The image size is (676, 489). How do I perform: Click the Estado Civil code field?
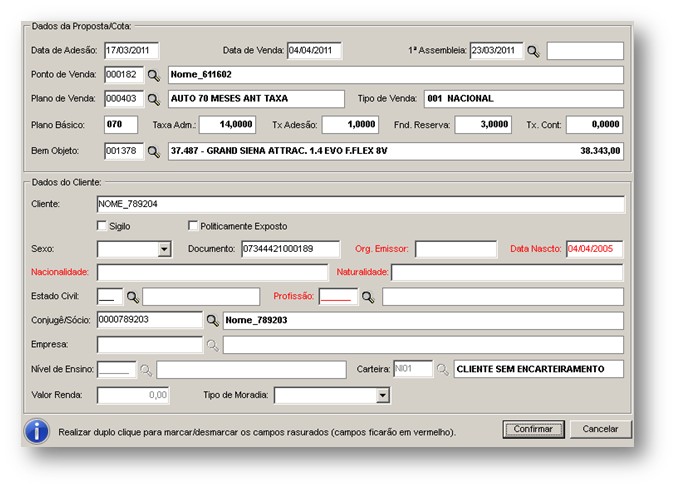tap(110, 297)
